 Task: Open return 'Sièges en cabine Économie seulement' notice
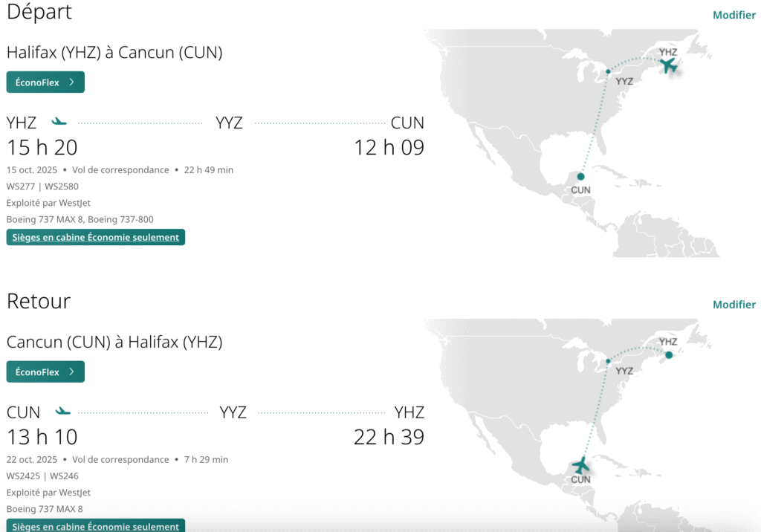coord(96,527)
